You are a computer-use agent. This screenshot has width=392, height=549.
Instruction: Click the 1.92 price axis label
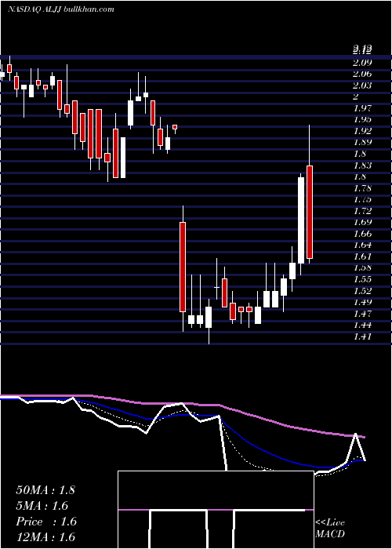pyautogui.click(x=362, y=131)
